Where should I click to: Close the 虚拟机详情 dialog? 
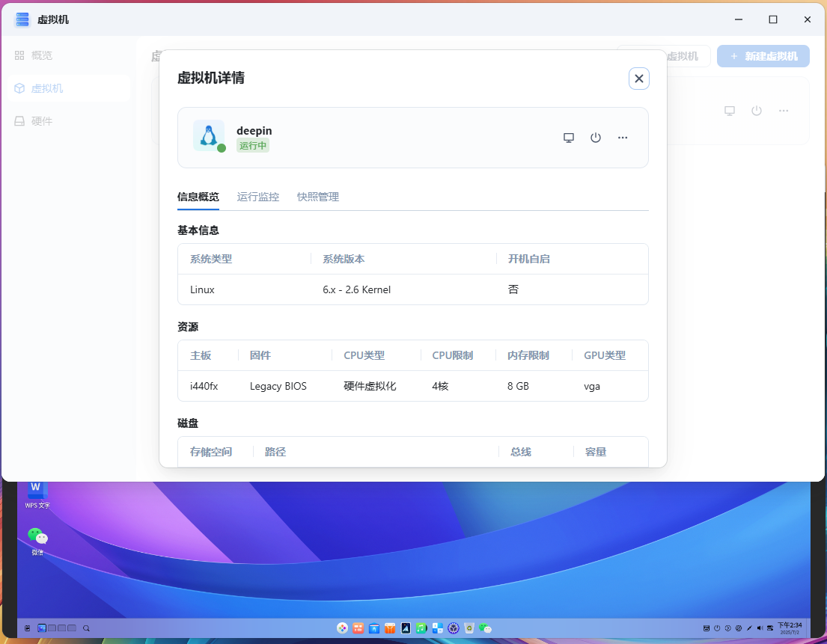click(638, 79)
